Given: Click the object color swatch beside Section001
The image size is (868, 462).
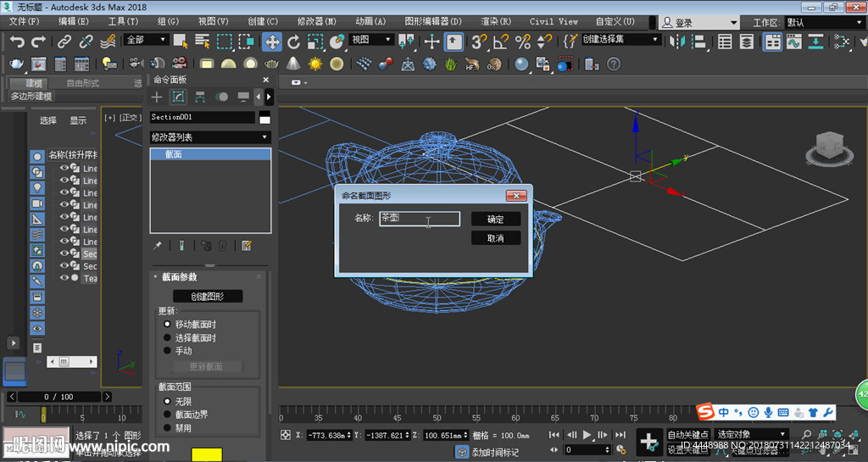Looking at the screenshot, I should (x=264, y=117).
